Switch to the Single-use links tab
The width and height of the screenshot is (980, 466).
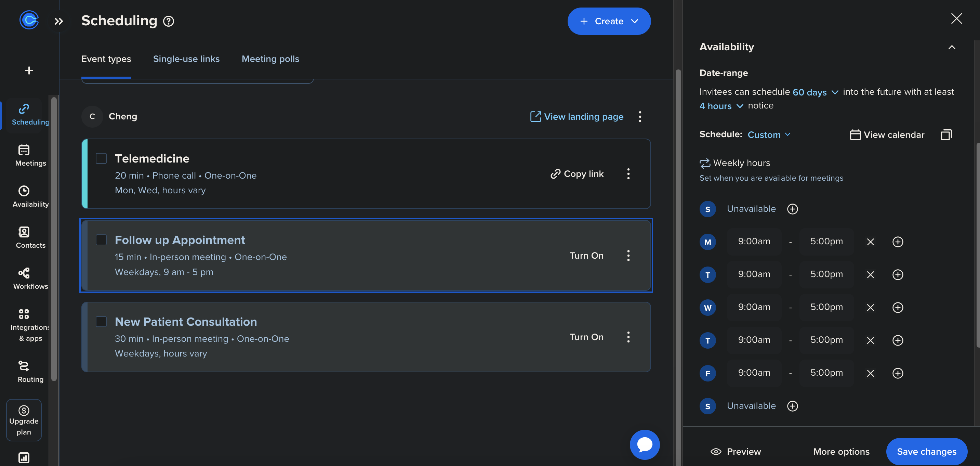(x=186, y=59)
